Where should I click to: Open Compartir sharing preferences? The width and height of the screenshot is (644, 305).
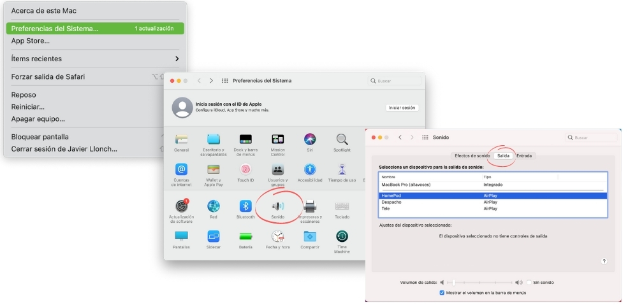point(310,236)
